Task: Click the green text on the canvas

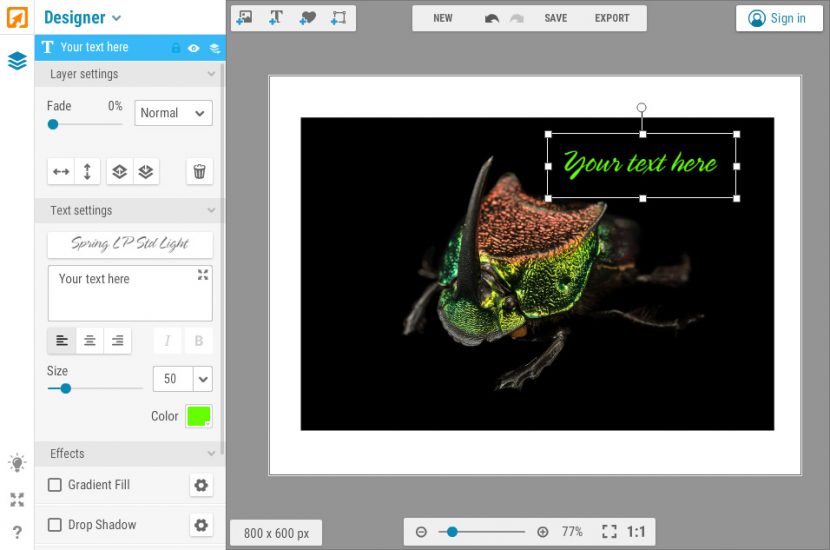Action: (x=640, y=164)
